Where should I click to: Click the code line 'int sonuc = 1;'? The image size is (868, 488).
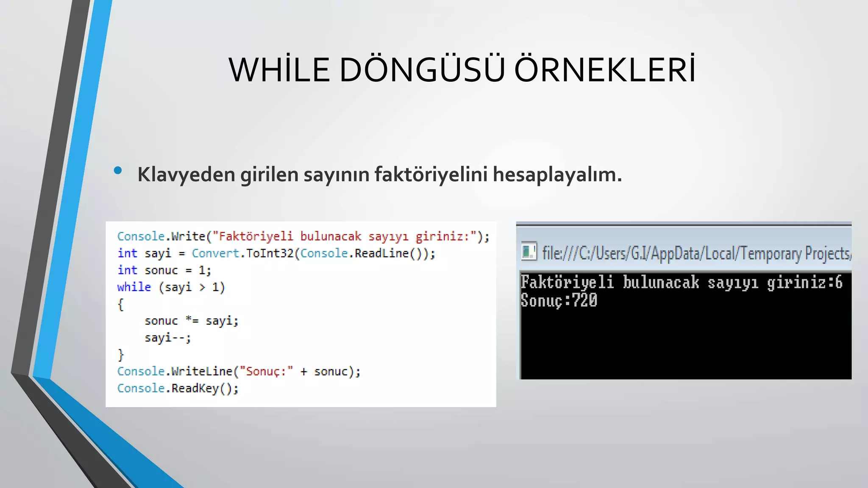(164, 270)
